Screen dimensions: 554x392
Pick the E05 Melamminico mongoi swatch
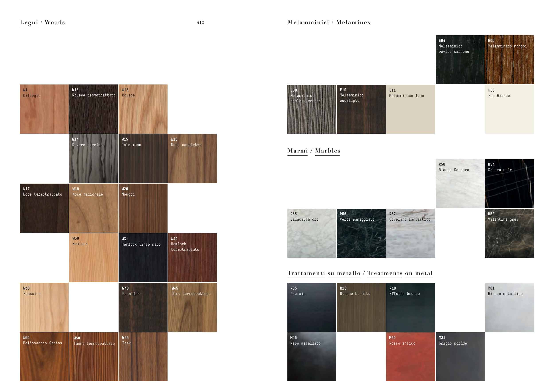[509, 60]
